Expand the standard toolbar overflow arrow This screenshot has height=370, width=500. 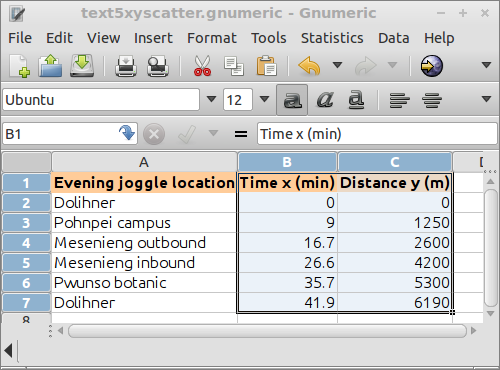pyautogui.click(x=486, y=65)
